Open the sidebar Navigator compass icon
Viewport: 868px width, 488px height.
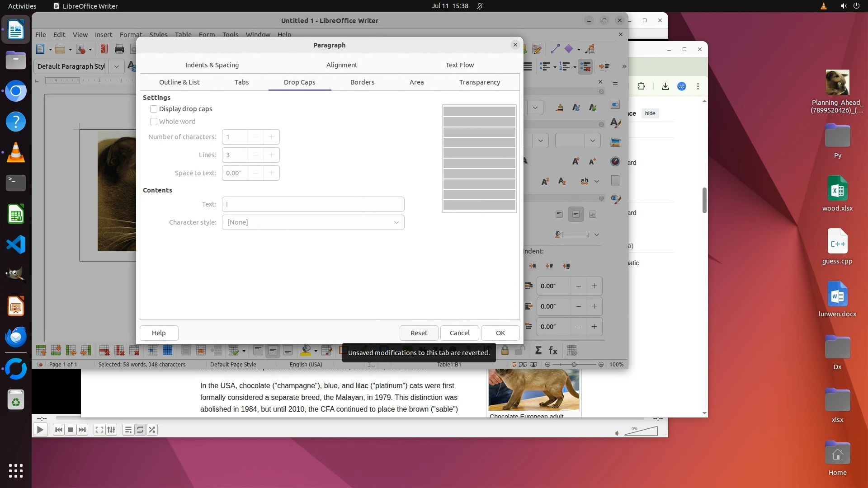[x=615, y=161]
